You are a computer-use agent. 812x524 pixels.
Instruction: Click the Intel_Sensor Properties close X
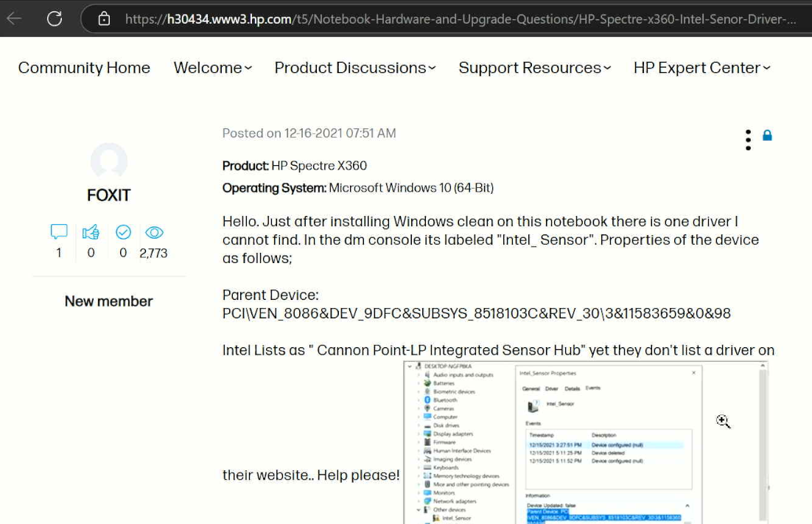pyautogui.click(x=693, y=372)
